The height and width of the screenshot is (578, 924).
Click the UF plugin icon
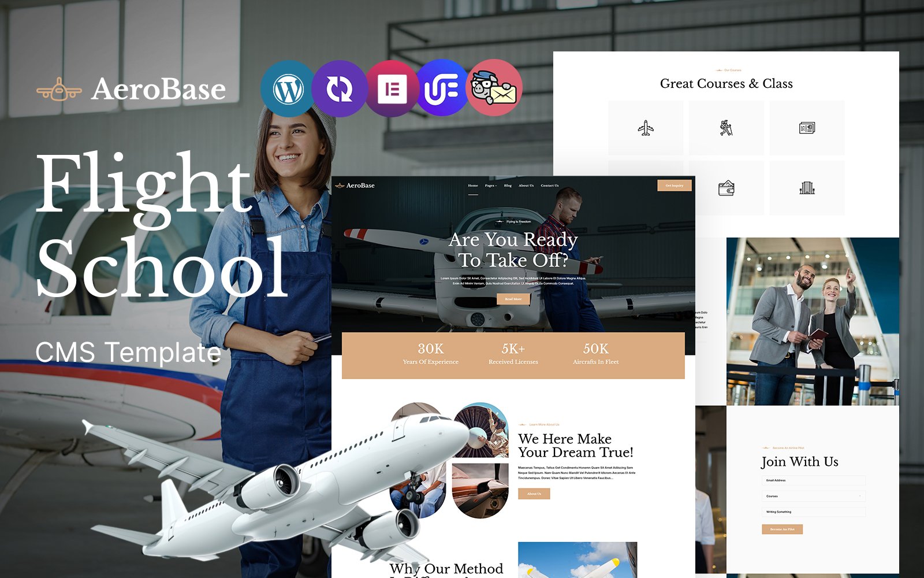point(442,89)
